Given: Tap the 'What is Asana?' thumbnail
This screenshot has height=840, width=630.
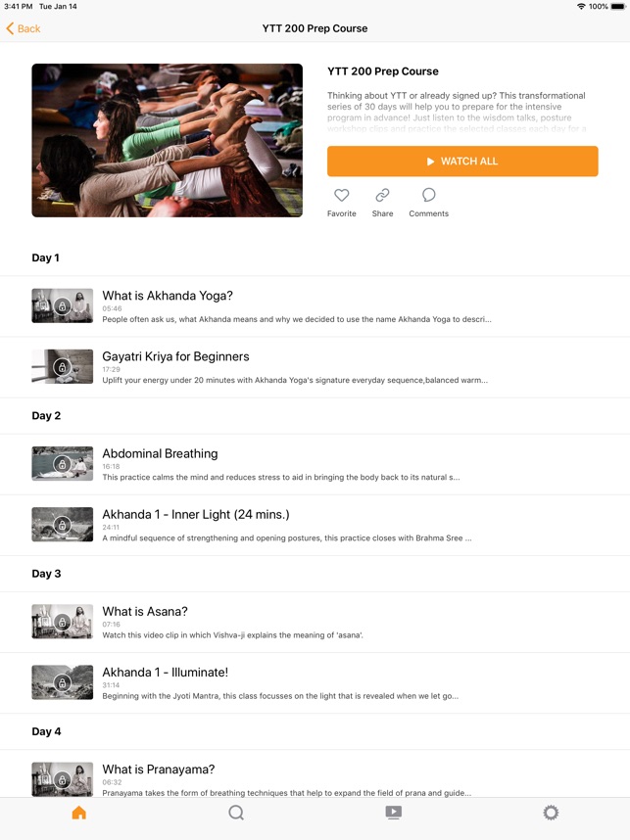Looking at the screenshot, I should click(62, 622).
